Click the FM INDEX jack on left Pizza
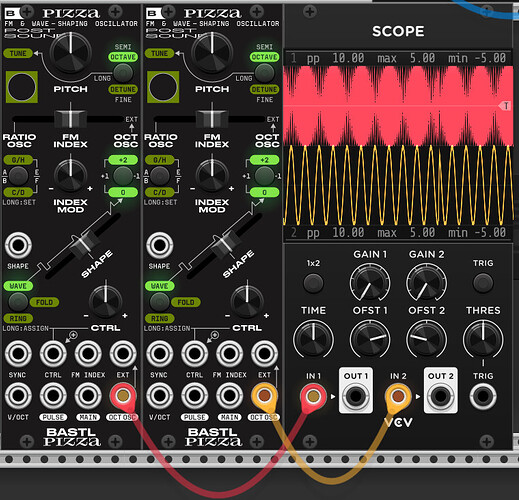This screenshot has width=519, height=500. click(x=88, y=354)
